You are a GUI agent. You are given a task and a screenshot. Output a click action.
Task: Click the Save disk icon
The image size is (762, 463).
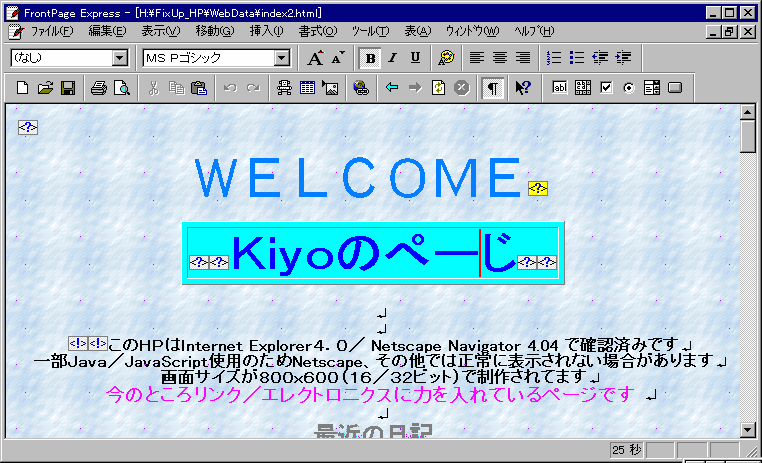click(68, 88)
